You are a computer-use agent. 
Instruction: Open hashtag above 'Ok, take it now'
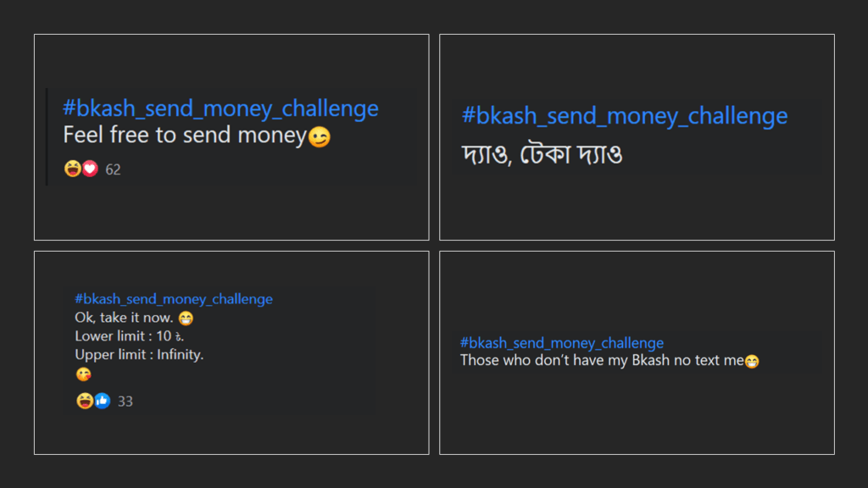pos(174,299)
